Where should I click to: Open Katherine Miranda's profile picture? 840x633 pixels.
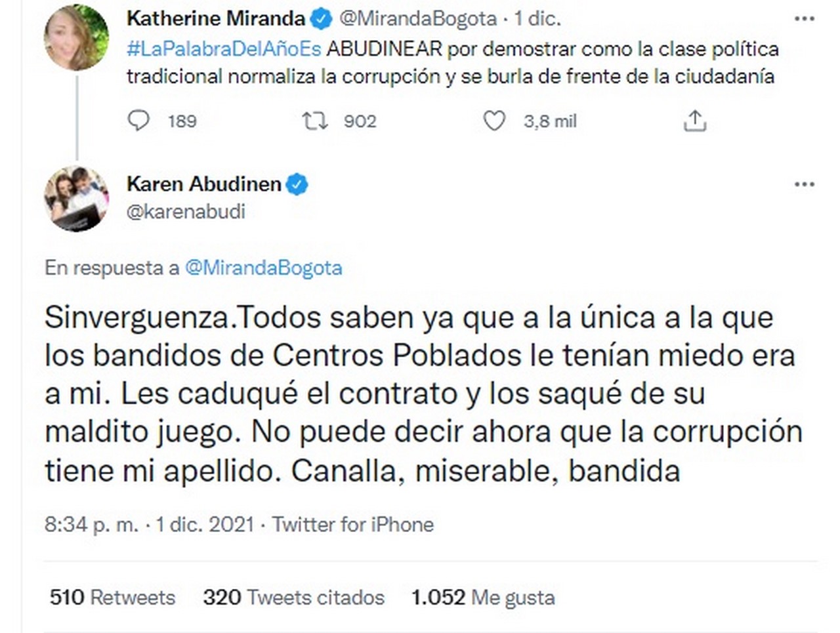tap(76, 37)
